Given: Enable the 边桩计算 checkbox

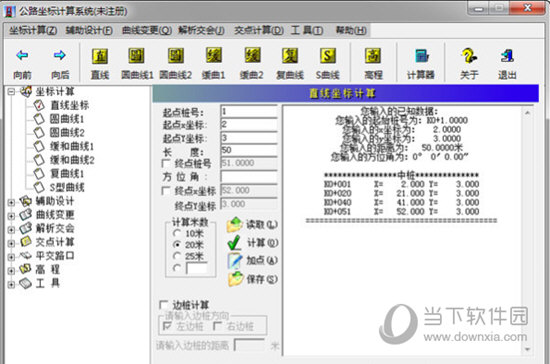Looking at the screenshot, I should click(x=163, y=304).
